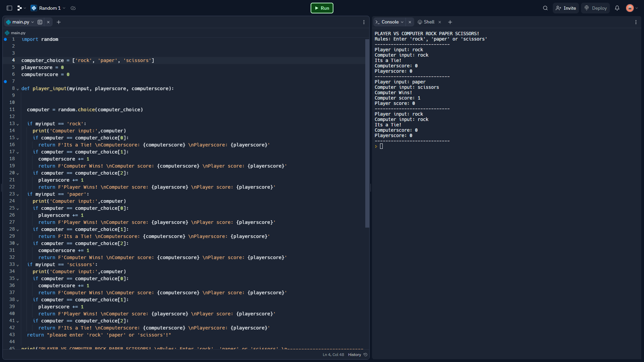Open History in the status bar
Screen dimensions: 644x362
pyautogui.click(x=358, y=355)
